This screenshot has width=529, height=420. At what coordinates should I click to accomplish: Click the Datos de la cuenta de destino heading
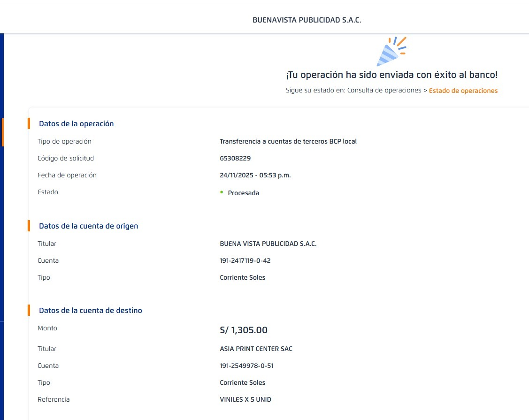[90, 311]
